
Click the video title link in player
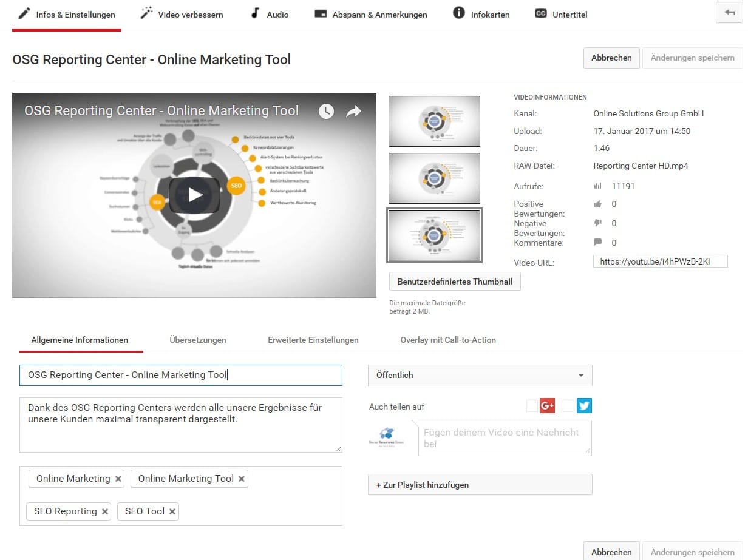(x=161, y=110)
